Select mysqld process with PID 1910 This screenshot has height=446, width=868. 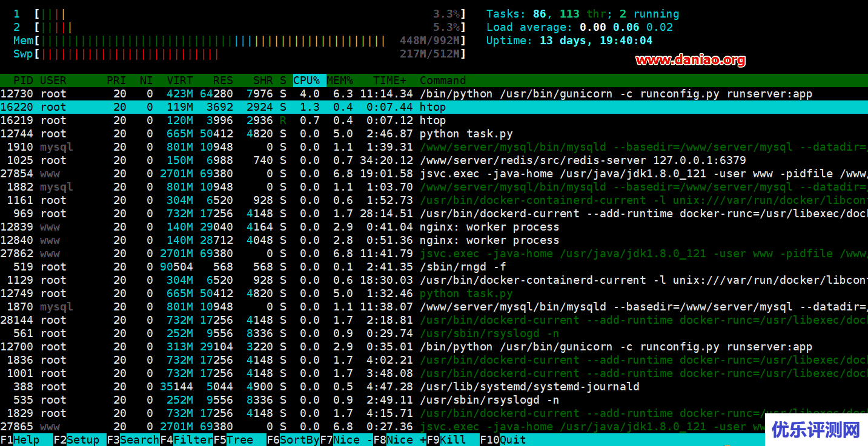[434, 147]
